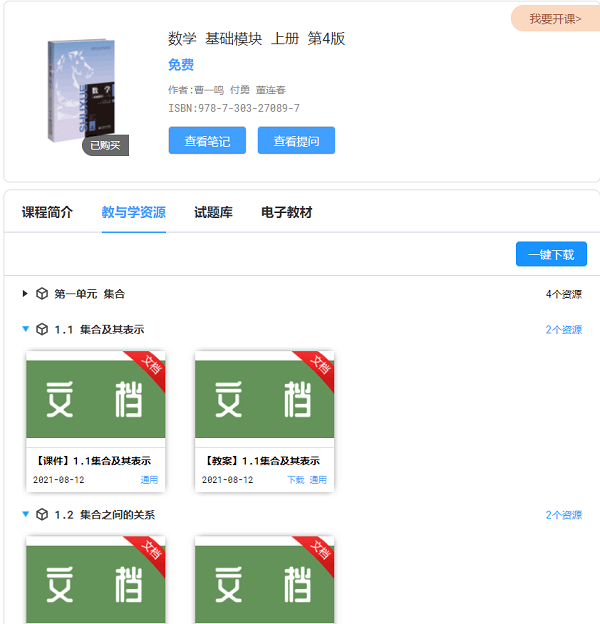This screenshot has height=624, width=600.
Task: Click the 数学 book cover image
Action: click(81, 90)
